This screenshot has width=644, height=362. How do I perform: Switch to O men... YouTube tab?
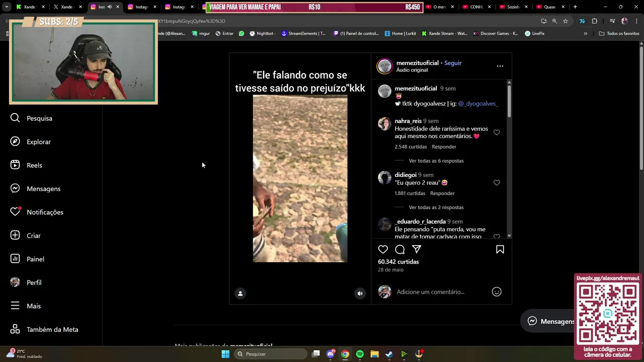[x=439, y=7]
